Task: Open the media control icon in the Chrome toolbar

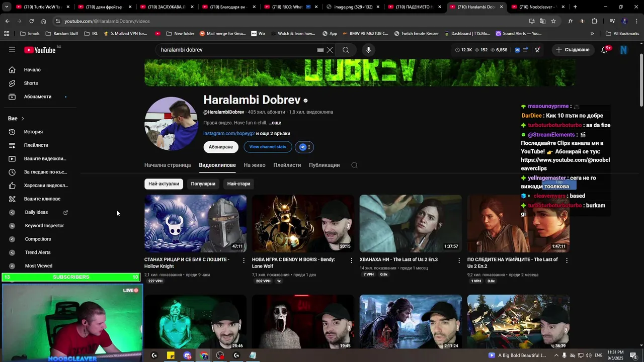Action: point(612,21)
